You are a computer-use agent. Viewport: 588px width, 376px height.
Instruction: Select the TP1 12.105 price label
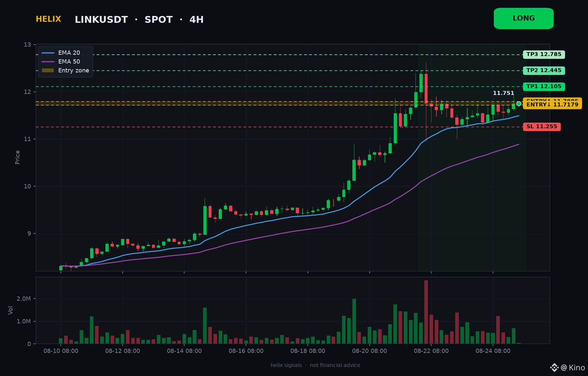click(544, 87)
